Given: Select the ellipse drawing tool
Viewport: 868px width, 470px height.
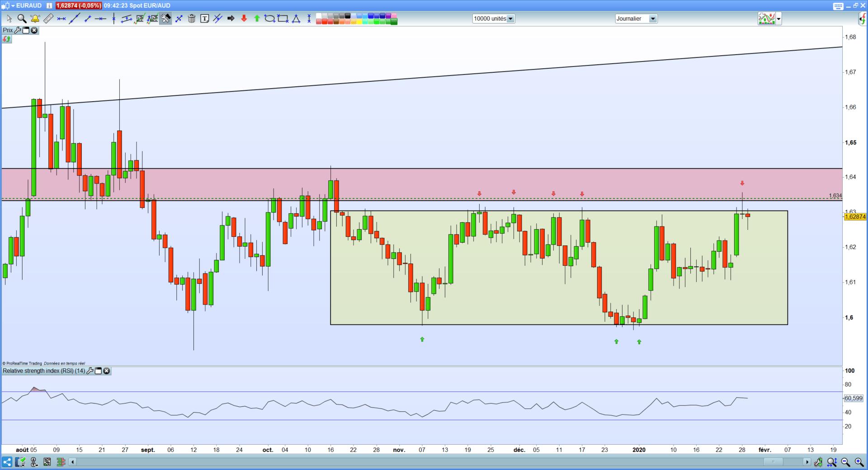Looking at the screenshot, I should tap(270, 19).
